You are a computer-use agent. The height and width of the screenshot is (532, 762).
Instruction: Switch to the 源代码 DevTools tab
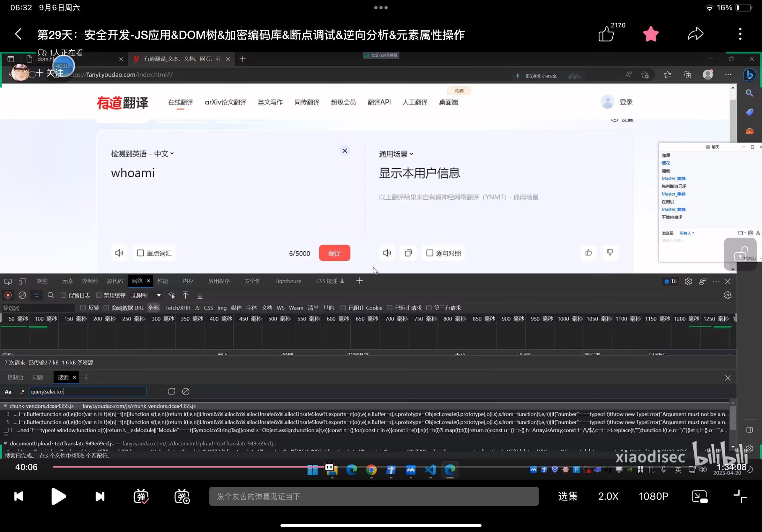pyautogui.click(x=115, y=281)
